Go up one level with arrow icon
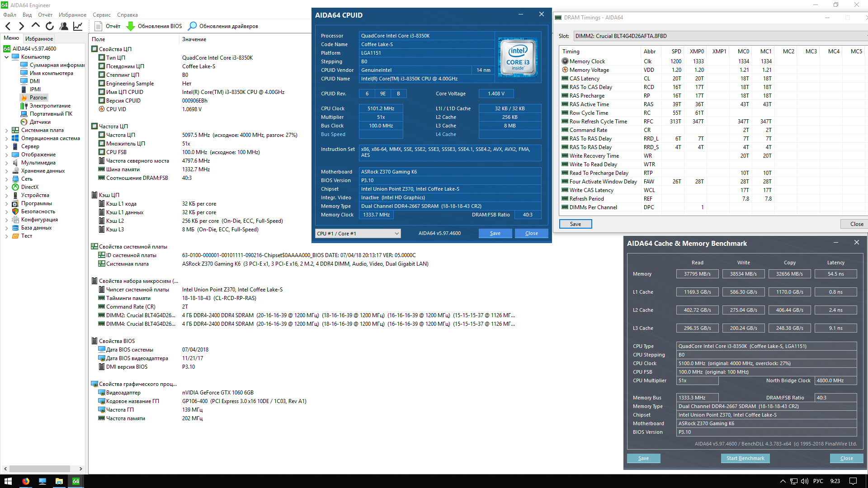 point(36,26)
